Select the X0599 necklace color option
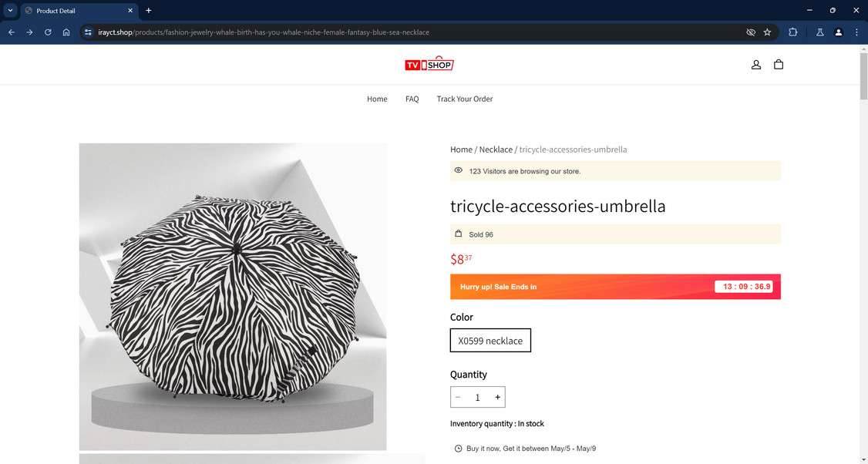Screen dimensions: 868x464 [490, 341]
